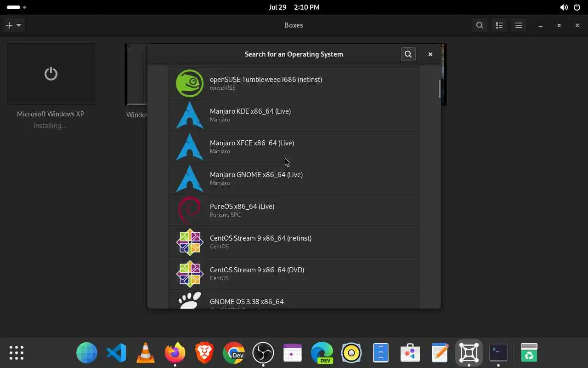Launch OBS Studio from the dock

[x=263, y=353]
